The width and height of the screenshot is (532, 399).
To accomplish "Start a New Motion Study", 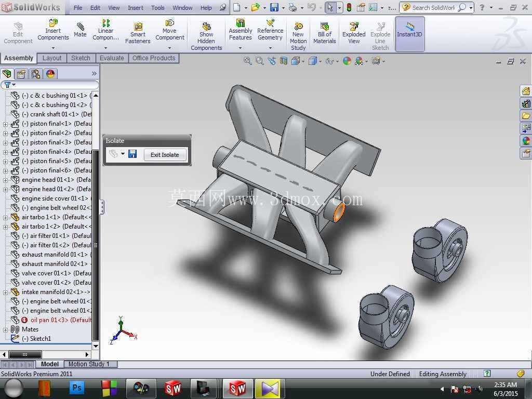I will click(298, 37).
